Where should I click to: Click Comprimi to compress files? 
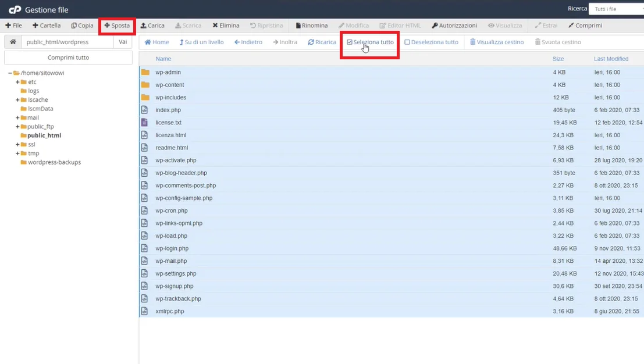click(x=585, y=26)
